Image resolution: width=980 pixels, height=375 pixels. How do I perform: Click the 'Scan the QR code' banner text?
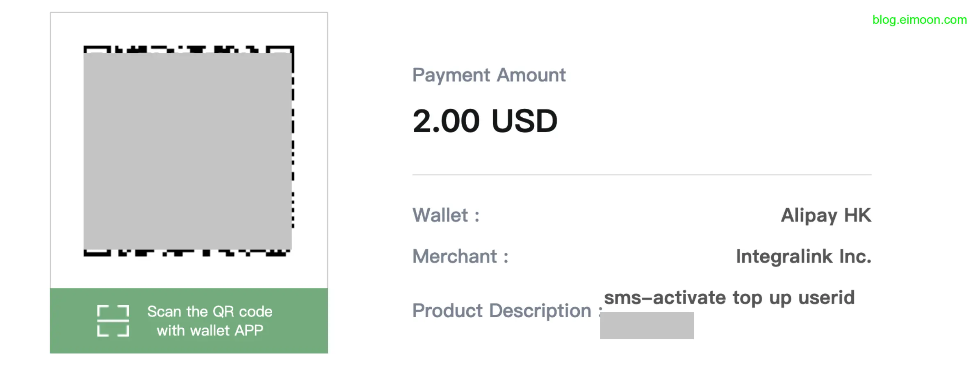coord(210,312)
